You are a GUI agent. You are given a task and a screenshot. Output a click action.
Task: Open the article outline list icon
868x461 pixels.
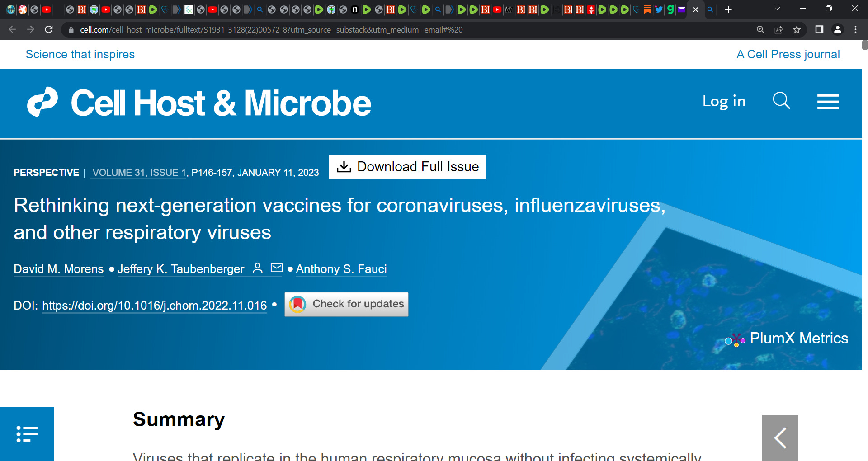pos(27,434)
